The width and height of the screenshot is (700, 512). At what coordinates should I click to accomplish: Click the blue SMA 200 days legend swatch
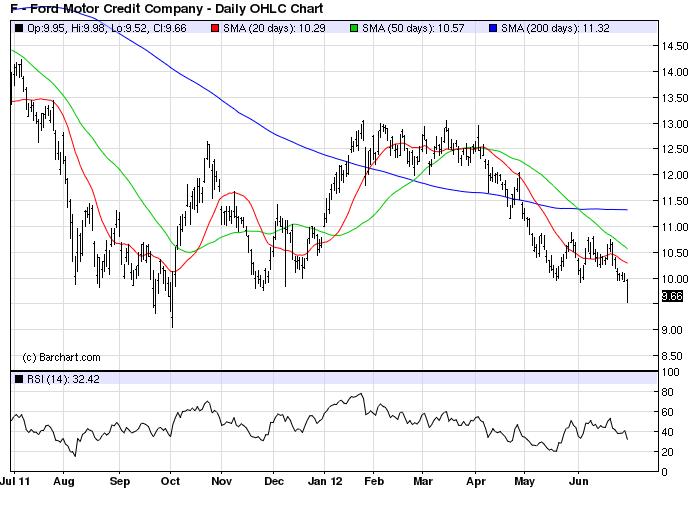[x=492, y=28]
